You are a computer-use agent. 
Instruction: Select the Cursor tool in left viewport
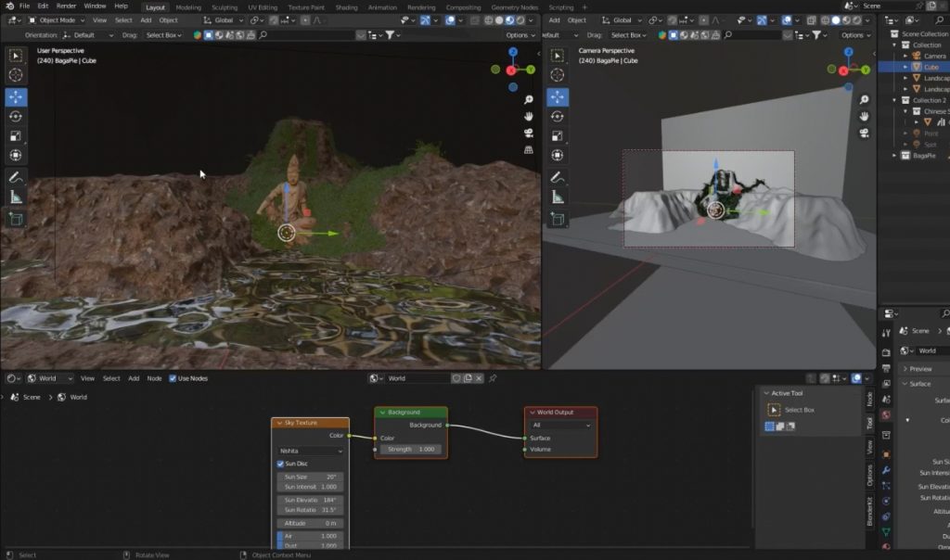(x=16, y=75)
